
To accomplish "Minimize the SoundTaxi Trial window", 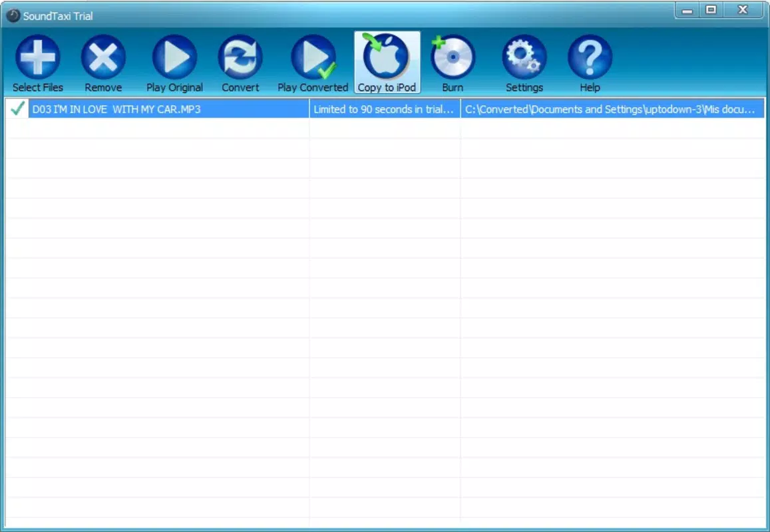I will click(687, 10).
